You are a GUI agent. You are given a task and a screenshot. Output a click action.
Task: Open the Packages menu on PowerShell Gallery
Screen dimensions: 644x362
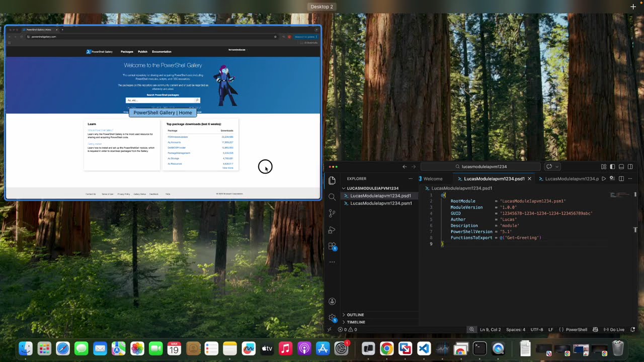(127, 51)
